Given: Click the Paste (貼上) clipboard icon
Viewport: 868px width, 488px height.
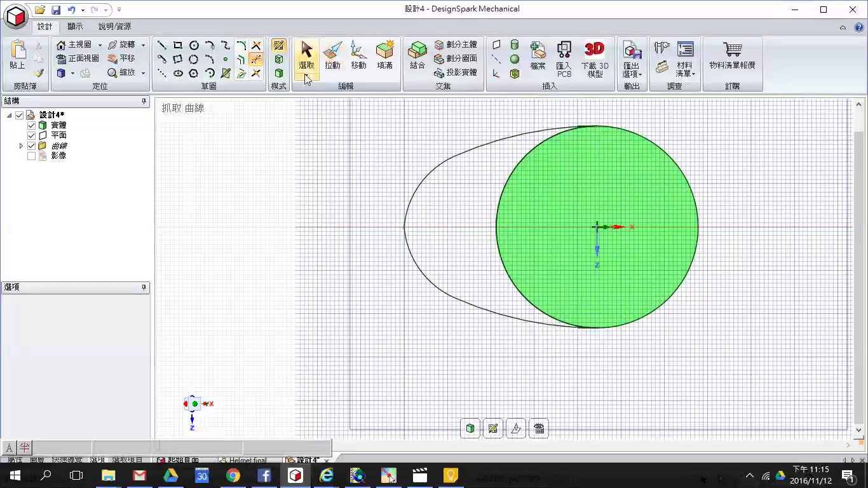Looking at the screenshot, I should click(x=17, y=55).
